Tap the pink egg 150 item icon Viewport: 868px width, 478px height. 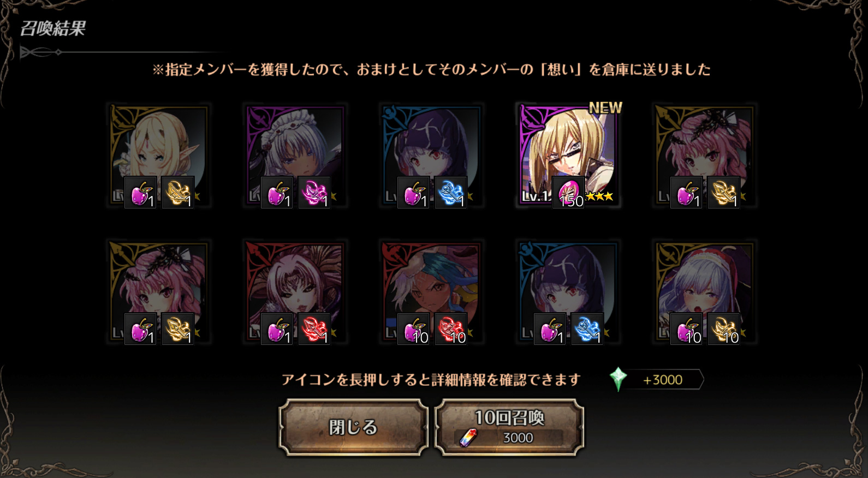568,192
